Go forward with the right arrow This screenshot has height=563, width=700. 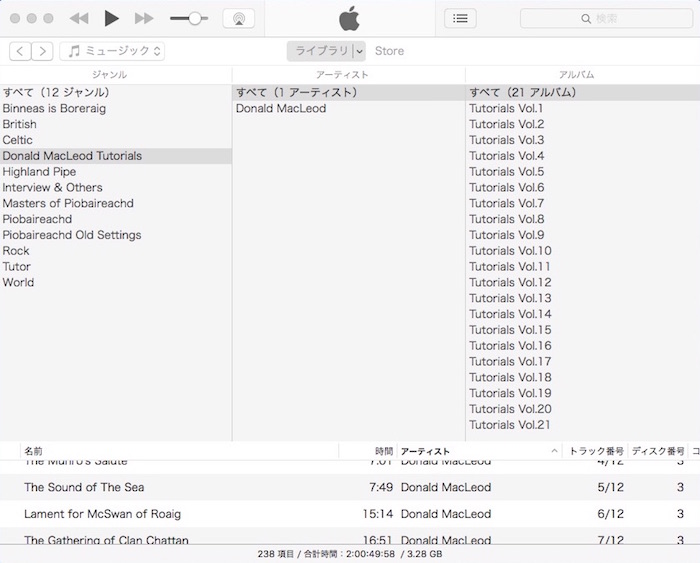[x=43, y=51]
